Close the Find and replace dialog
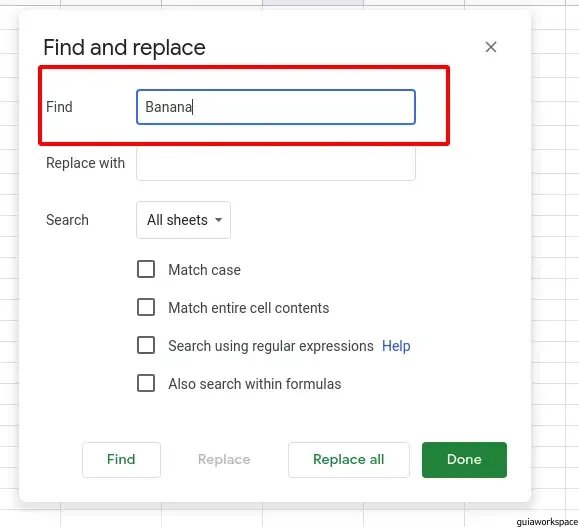579x527 pixels. [x=490, y=47]
